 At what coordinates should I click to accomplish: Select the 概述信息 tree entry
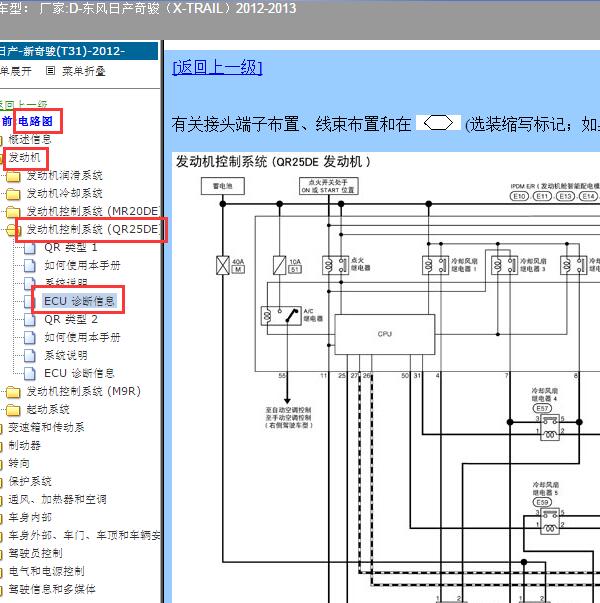30,139
